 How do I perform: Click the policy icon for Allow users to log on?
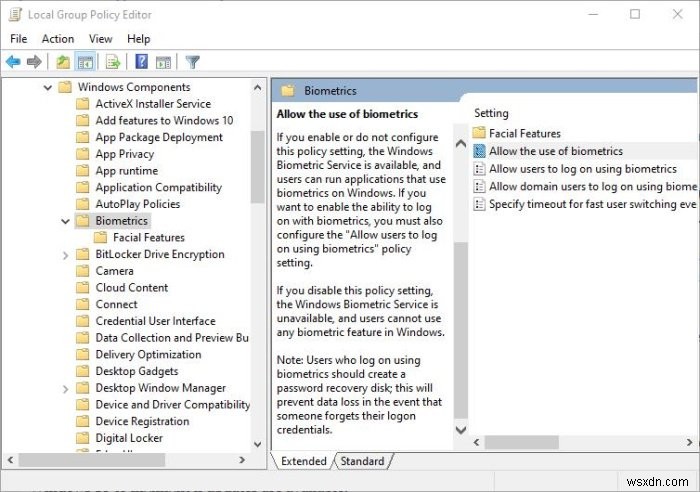pos(479,169)
